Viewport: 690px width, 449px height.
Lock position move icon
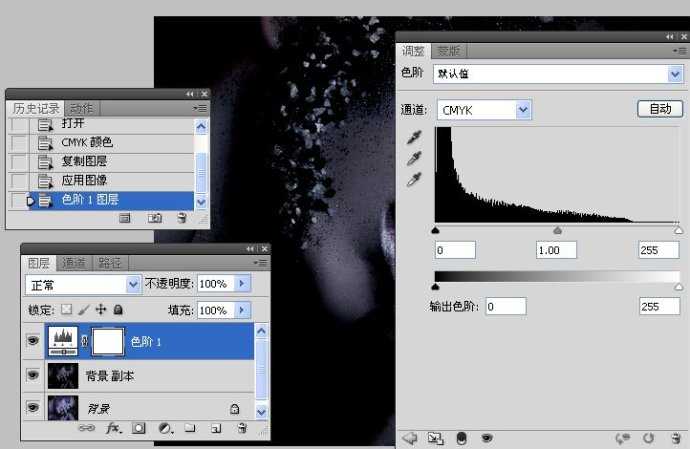click(101, 309)
